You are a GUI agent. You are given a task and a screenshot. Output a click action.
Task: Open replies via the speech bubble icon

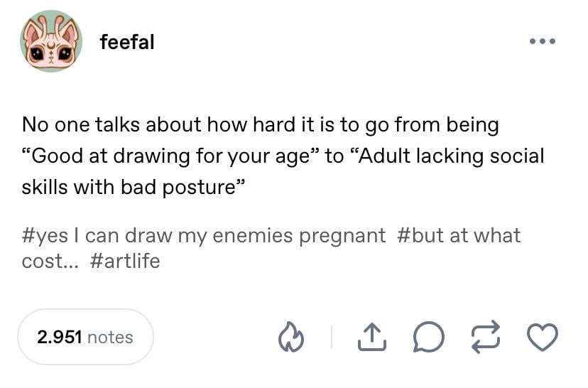pyautogui.click(x=429, y=337)
